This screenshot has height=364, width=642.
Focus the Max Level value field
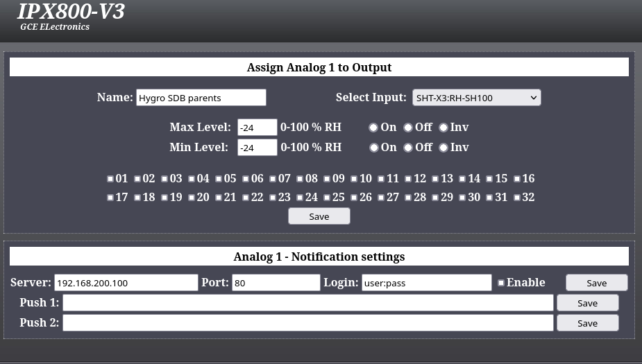pos(257,128)
